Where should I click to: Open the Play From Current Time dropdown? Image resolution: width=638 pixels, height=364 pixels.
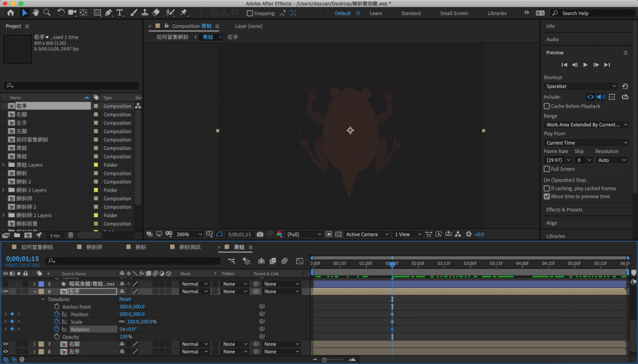coord(586,142)
